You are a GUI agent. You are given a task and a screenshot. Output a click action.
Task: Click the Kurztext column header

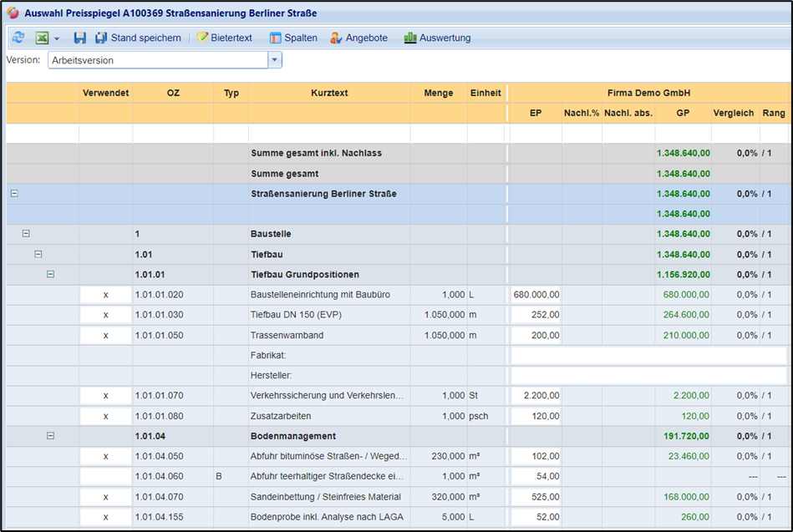click(x=328, y=93)
